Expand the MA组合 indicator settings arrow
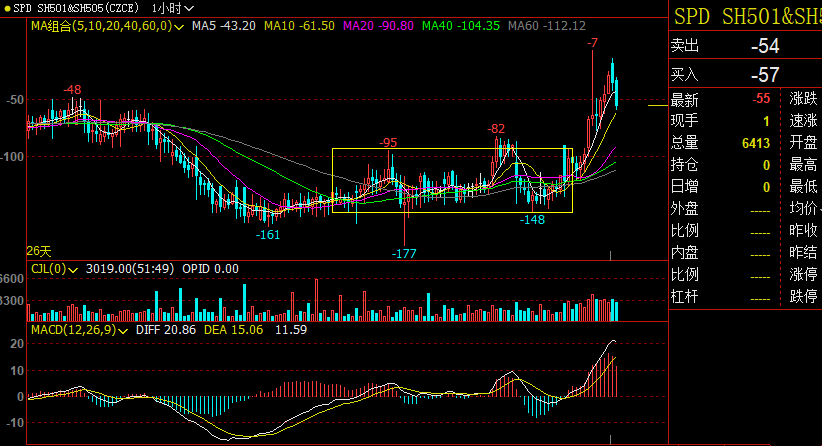Screen dimensions: 822x446 (178, 25)
